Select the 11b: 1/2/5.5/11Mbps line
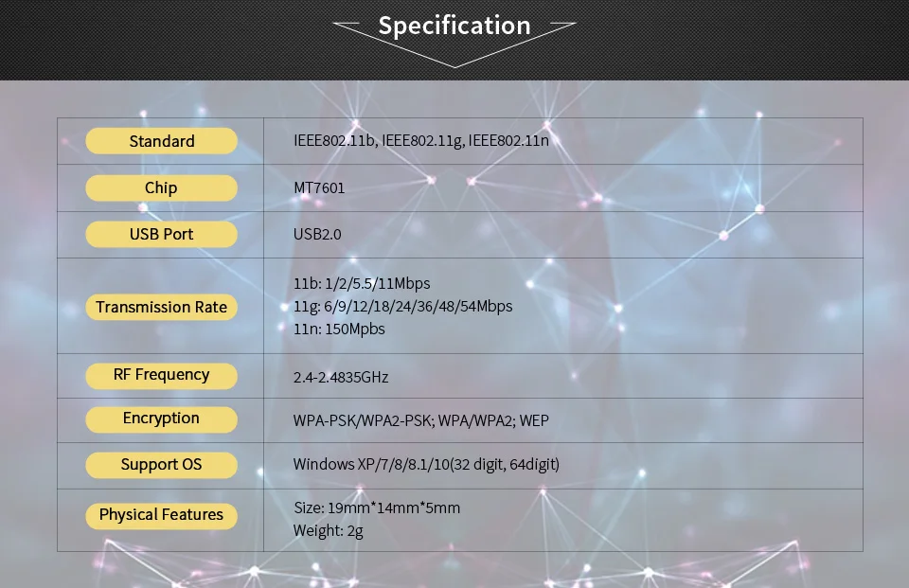This screenshot has width=909, height=588. [x=362, y=283]
